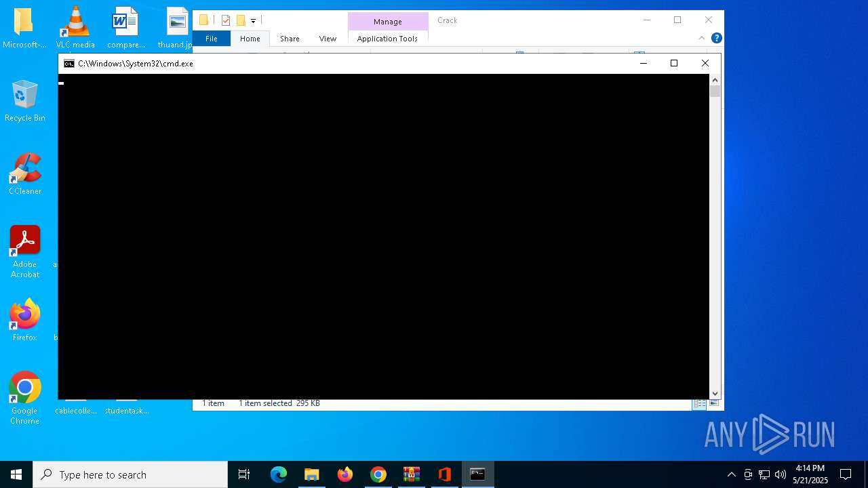Open Customize Quick Access Toolbar dropdown
This screenshot has width=868, height=488.
pos(253,21)
